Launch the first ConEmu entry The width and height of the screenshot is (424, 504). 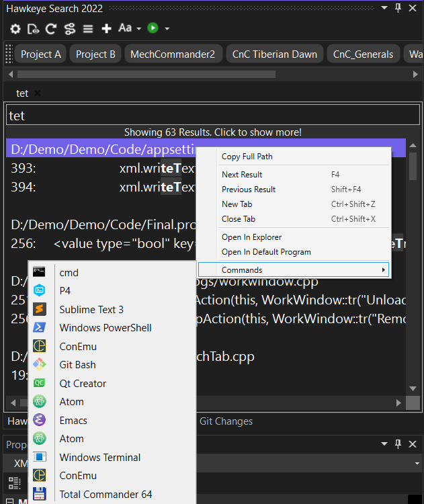point(112,347)
